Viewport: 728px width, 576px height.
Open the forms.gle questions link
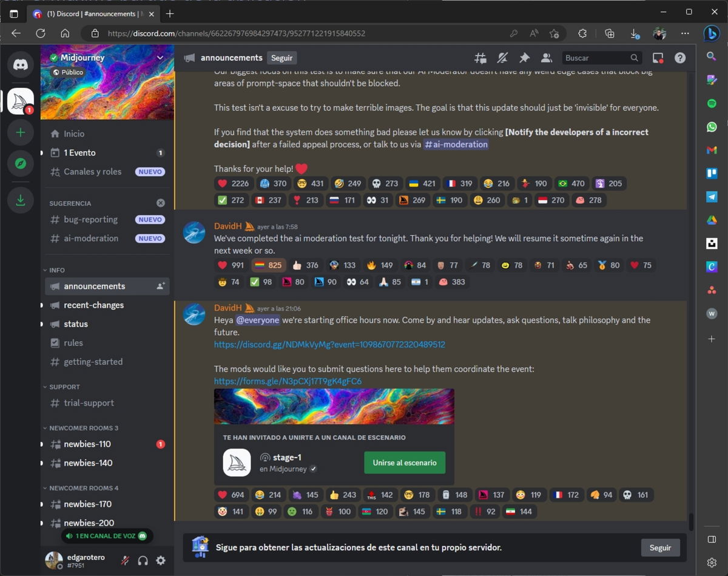pyautogui.click(x=287, y=381)
